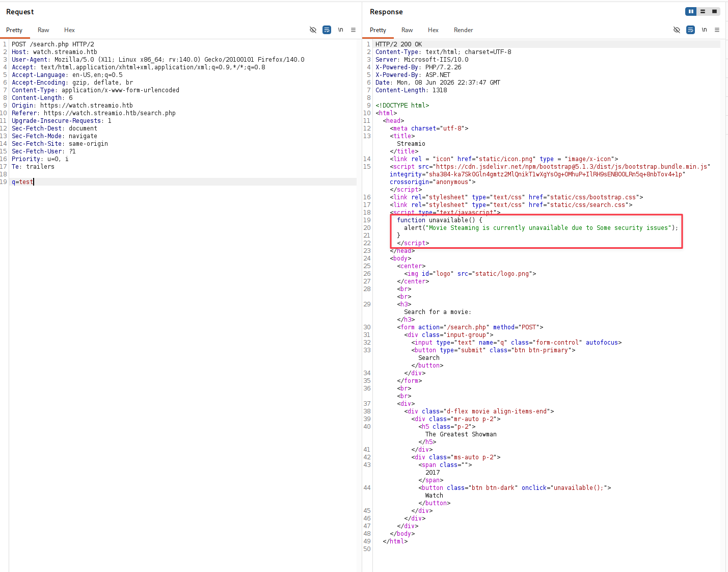This screenshot has height=572, width=728.
Task: Switch Request panel to Raw tab
Action: click(43, 30)
